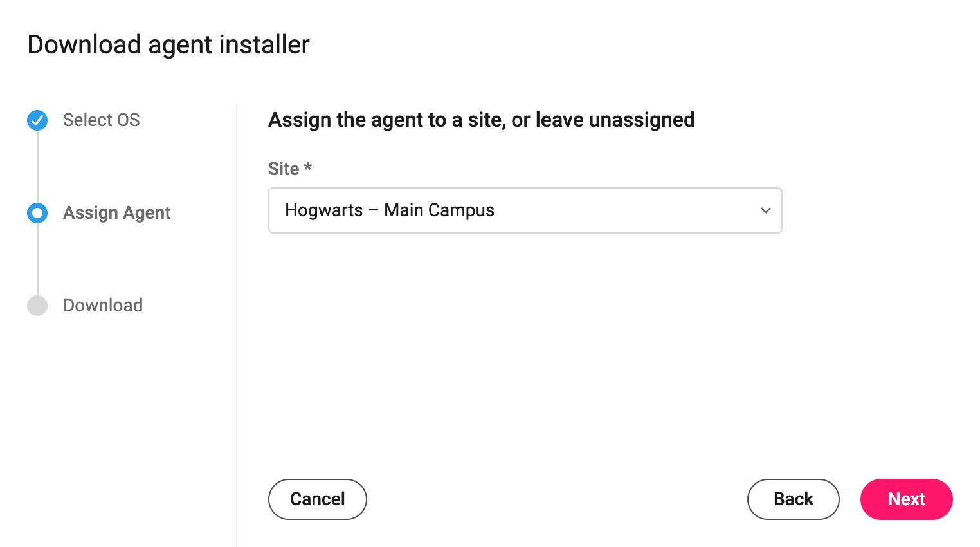
Task: Click the Assign the agent to a site heading
Action: click(482, 120)
